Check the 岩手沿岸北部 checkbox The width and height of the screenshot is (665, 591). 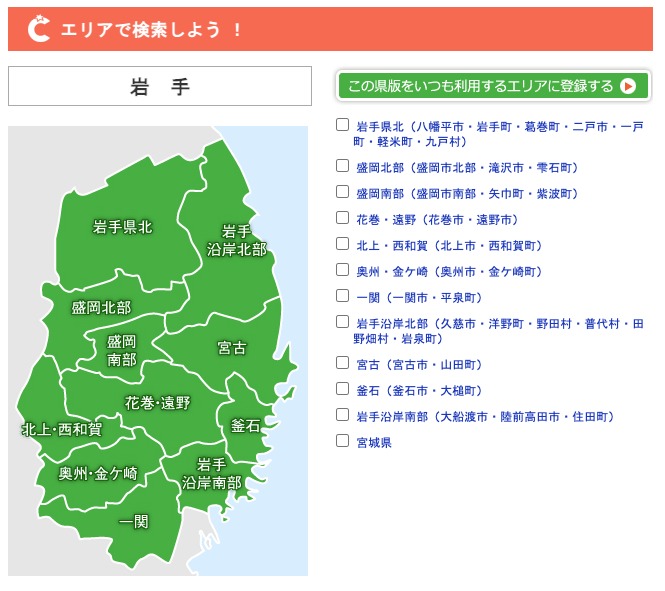tap(342, 322)
